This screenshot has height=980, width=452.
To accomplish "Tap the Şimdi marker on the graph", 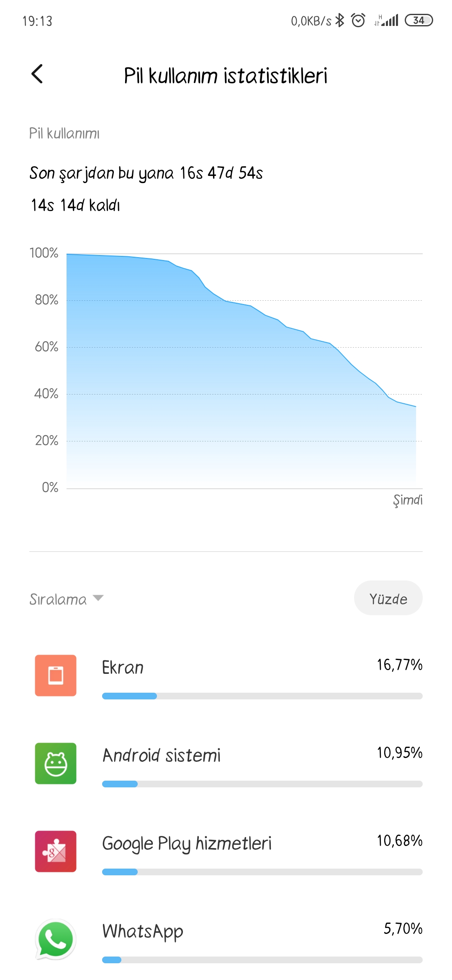I will pyautogui.click(x=408, y=500).
